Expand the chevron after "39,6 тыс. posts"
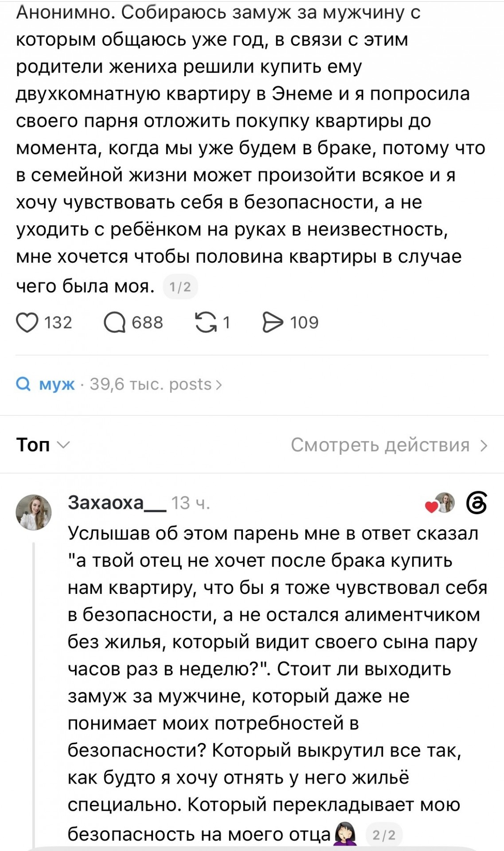Screen dimensions: 504x851 tap(219, 385)
